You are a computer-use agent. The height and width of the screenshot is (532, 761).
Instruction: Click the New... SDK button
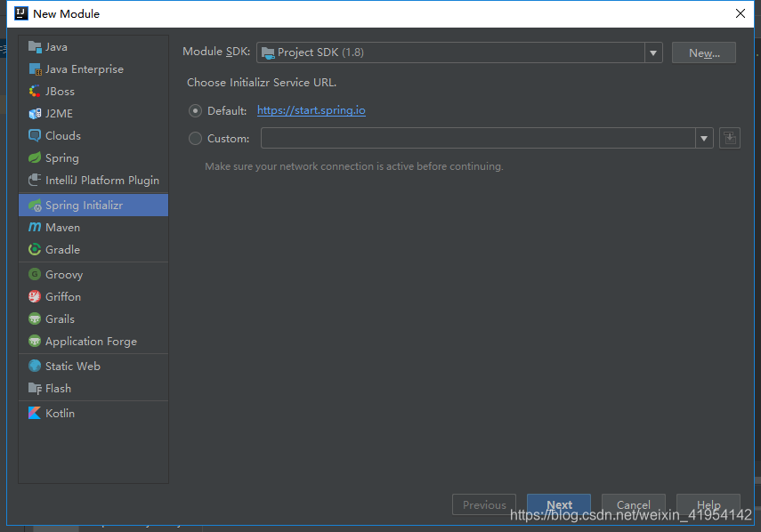[x=704, y=52]
